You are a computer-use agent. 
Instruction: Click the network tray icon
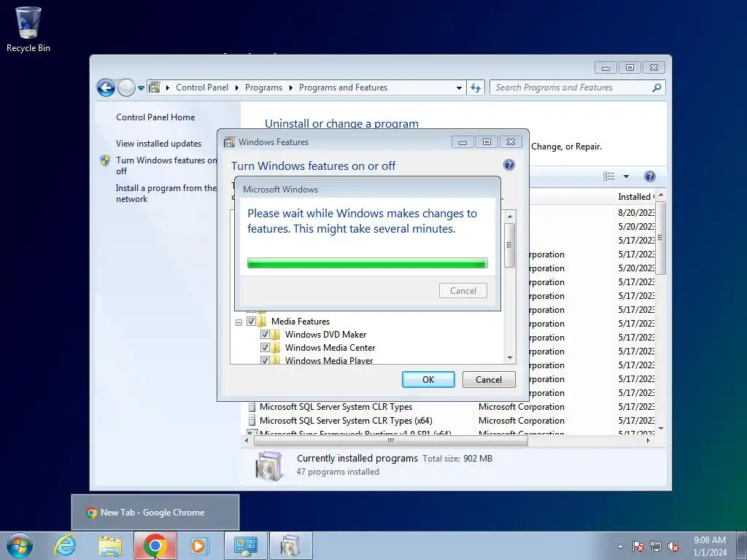656,546
